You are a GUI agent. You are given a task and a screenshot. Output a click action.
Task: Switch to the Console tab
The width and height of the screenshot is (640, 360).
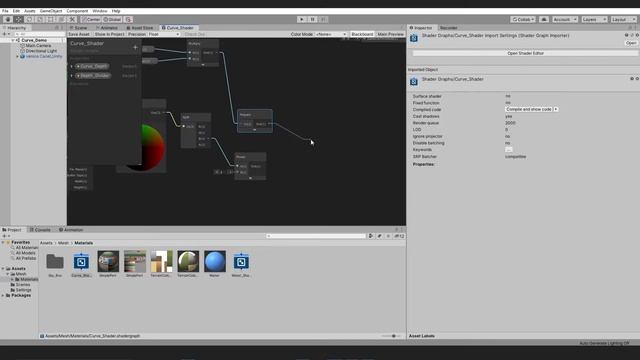coord(40,230)
